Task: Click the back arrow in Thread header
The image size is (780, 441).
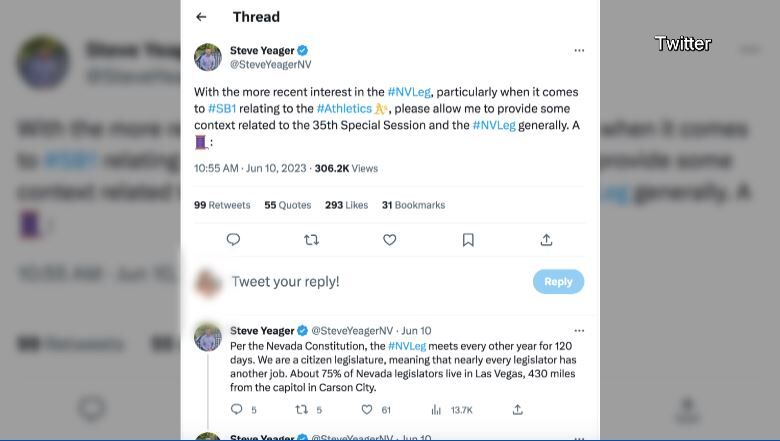Action: tap(201, 17)
